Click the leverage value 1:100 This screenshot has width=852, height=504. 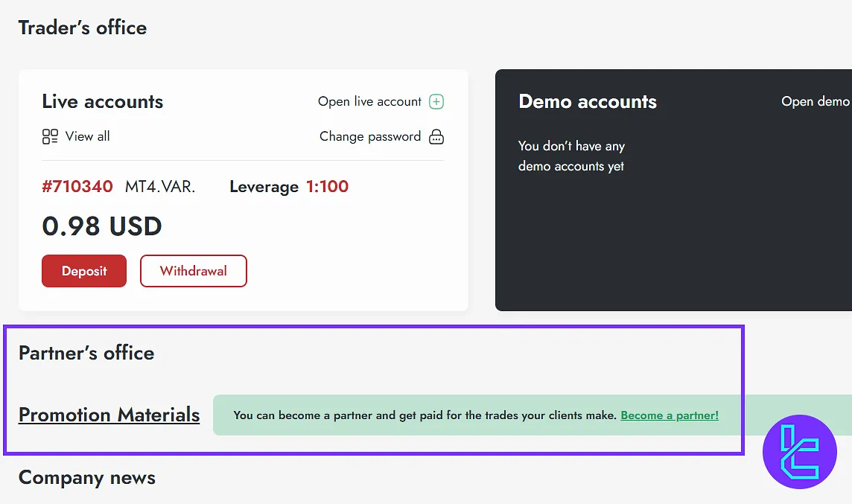tap(327, 186)
